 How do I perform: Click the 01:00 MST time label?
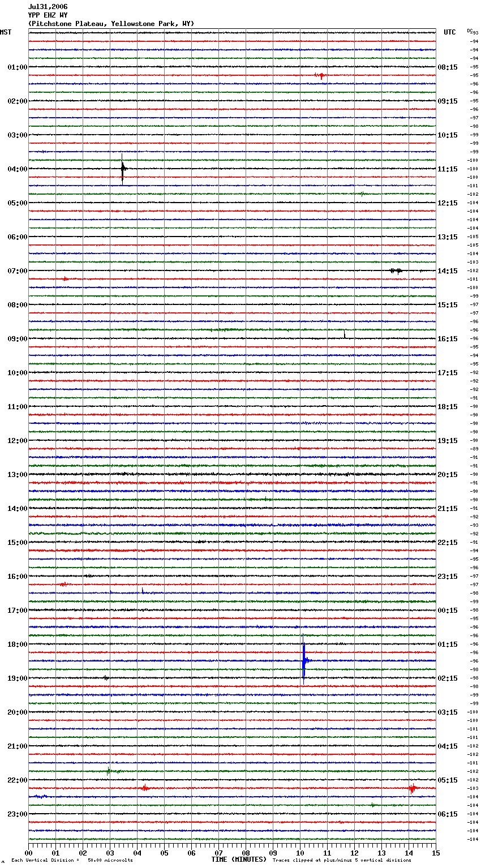coord(18,67)
